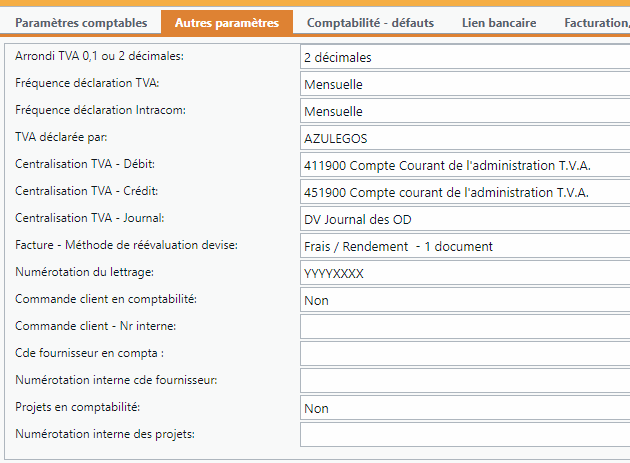Click the 'Centralisation TVA - Crédit:' label
The image size is (630, 463).
(86, 191)
